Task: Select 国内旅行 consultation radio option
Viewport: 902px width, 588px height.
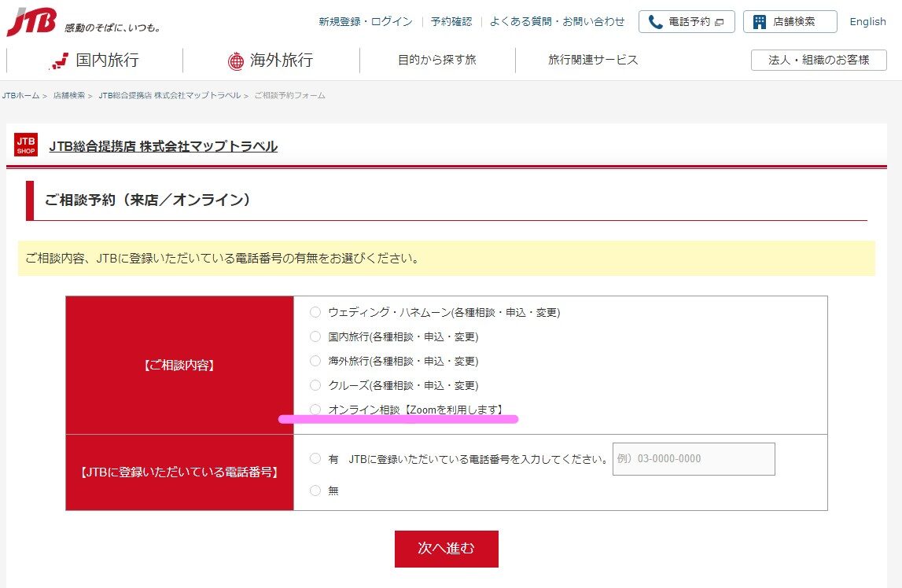Action: click(x=315, y=336)
